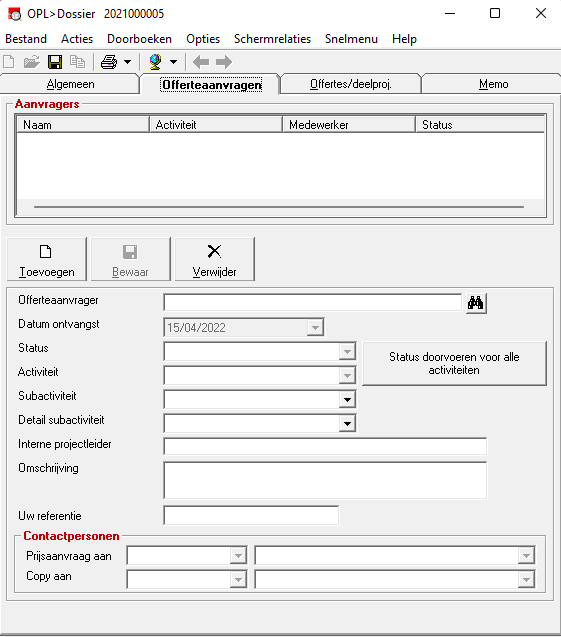Click the printer toolbar icon
This screenshot has width=561, height=637.
(109, 62)
